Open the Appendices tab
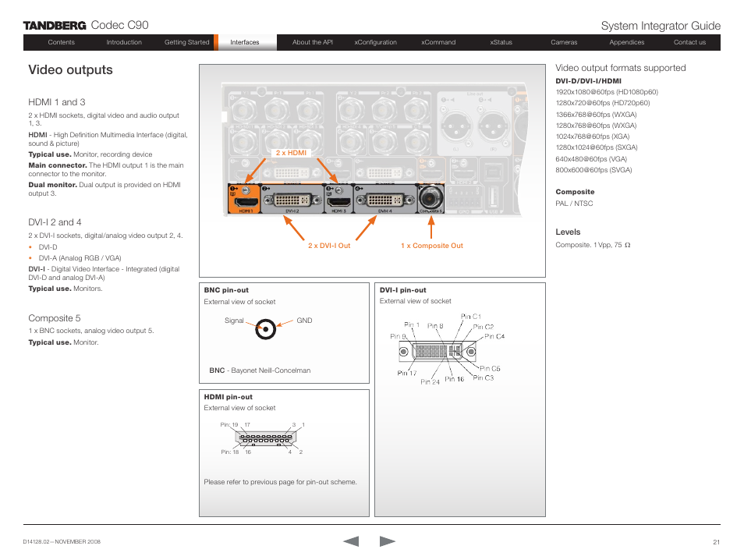This screenshot has height=560, width=744. coord(627,42)
